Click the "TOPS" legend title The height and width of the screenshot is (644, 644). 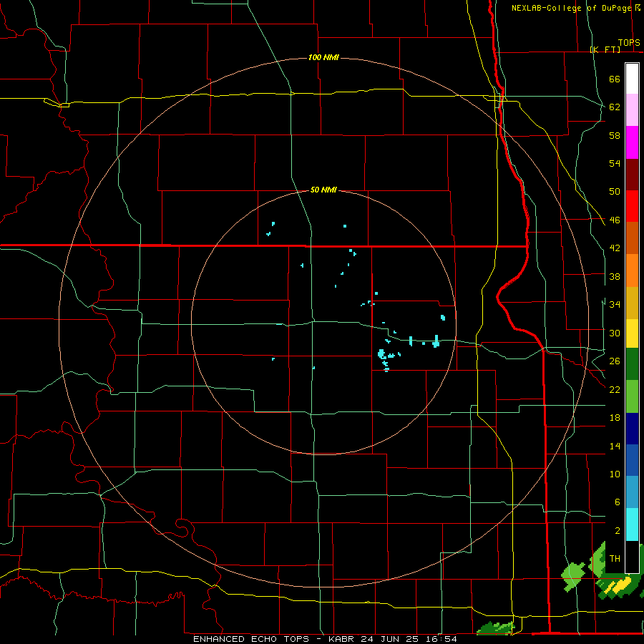(629, 43)
